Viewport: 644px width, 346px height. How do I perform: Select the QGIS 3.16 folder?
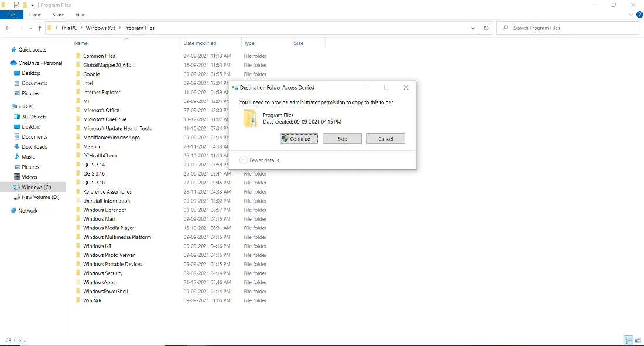pyautogui.click(x=94, y=173)
